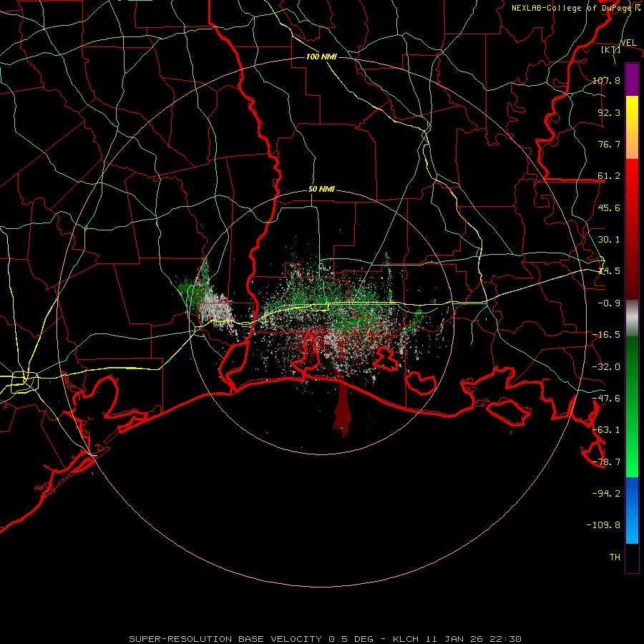The height and width of the screenshot is (644, 644).
Task: Click the 30.1 velocity scale value
Action: point(609,240)
